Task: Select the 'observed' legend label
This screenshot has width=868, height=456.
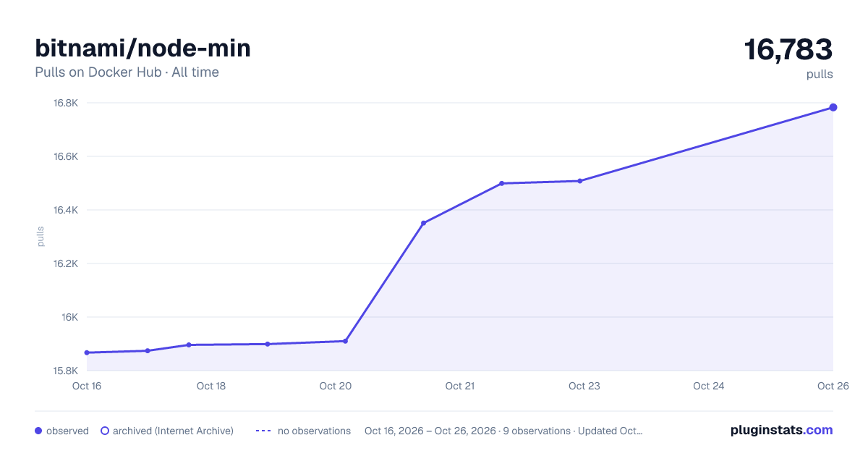Action: [67, 431]
